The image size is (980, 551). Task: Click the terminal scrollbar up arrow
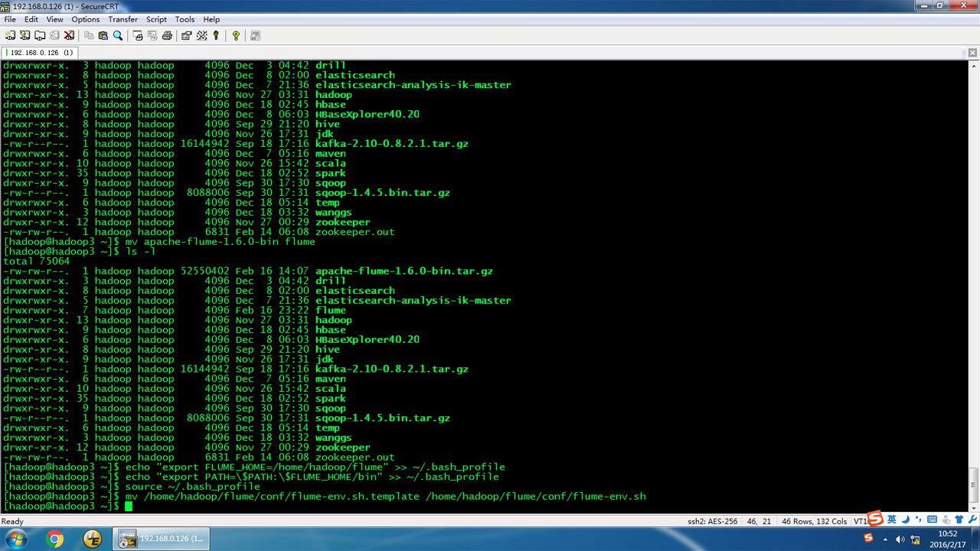973,67
